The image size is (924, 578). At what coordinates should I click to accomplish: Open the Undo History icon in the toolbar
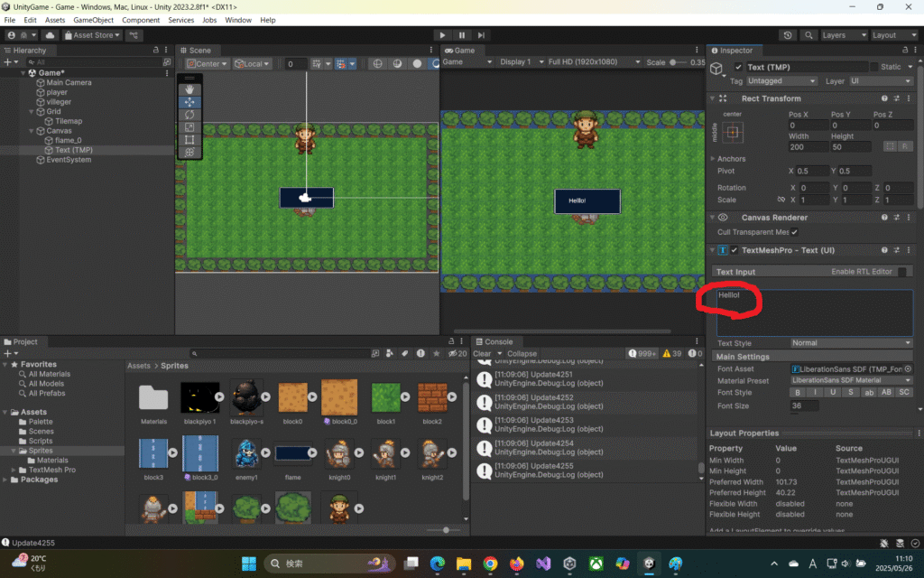pos(788,35)
